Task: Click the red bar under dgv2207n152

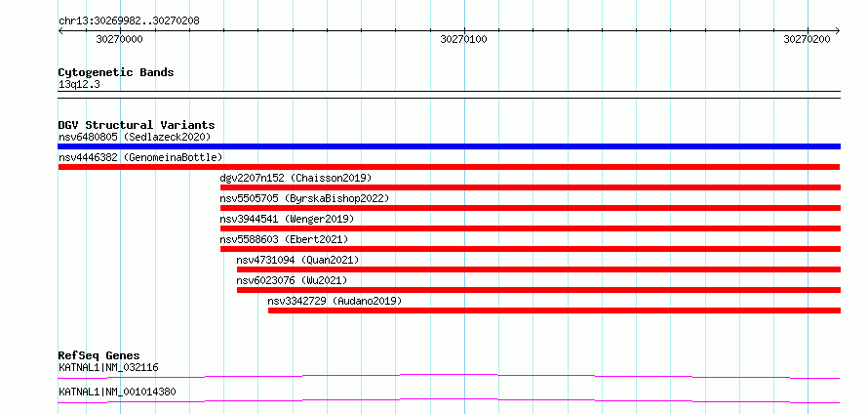Action: pos(531,187)
